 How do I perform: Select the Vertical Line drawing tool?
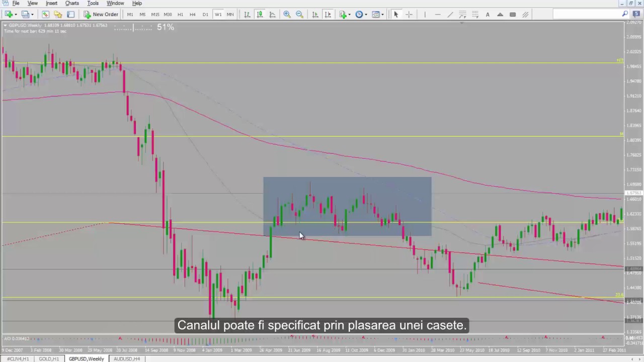[x=425, y=15]
